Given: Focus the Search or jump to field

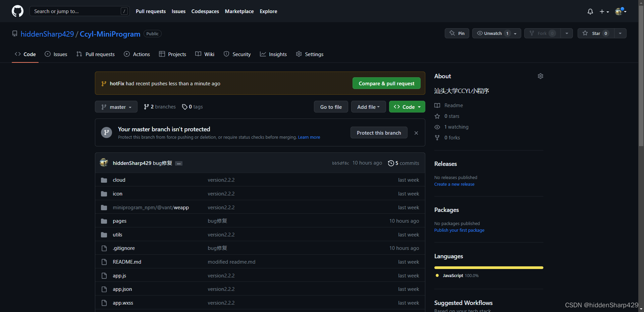Looking at the screenshot, I should [79, 11].
